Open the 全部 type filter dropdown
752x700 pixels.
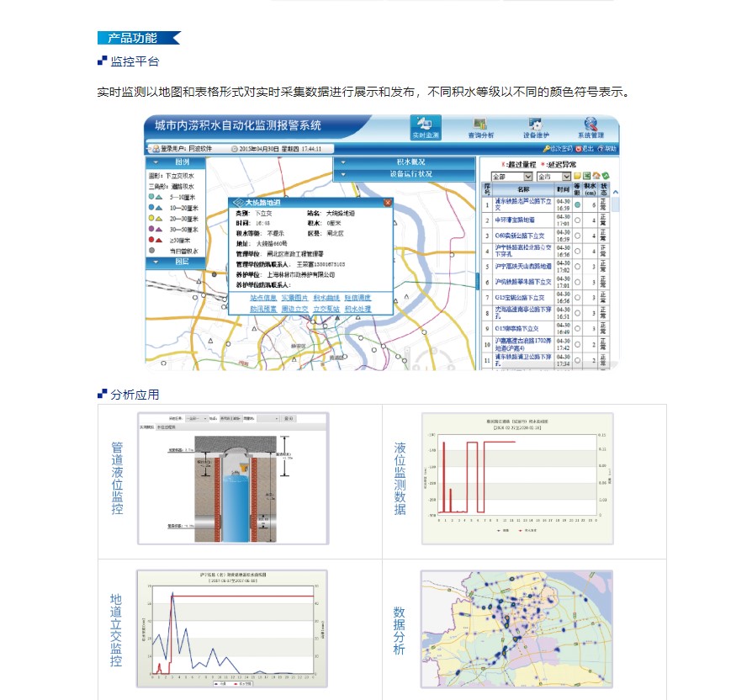pyautogui.click(x=511, y=177)
